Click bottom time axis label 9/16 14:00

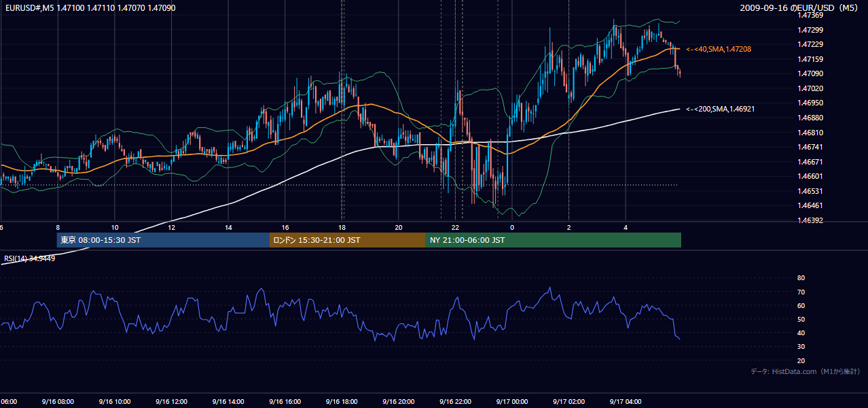pyautogui.click(x=228, y=401)
